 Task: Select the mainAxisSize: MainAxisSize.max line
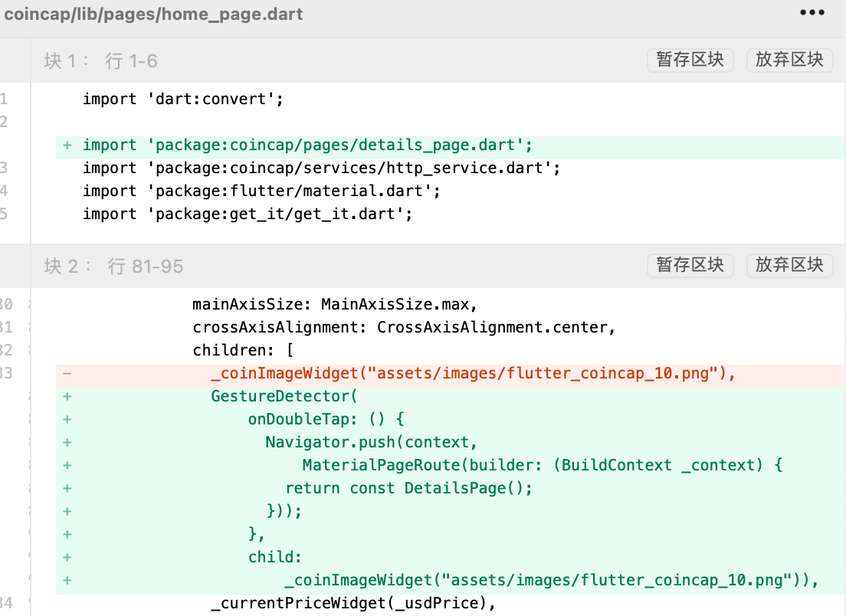(335, 305)
